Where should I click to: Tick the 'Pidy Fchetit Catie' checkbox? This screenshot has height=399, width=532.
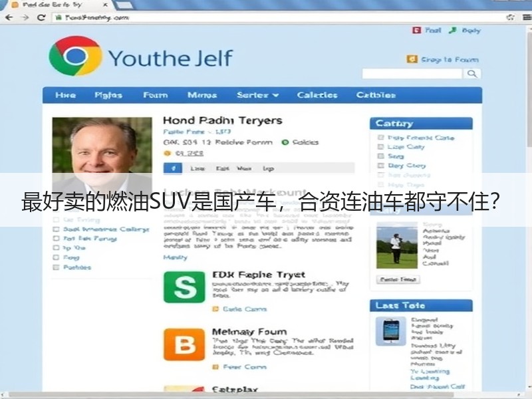point(380,138)
